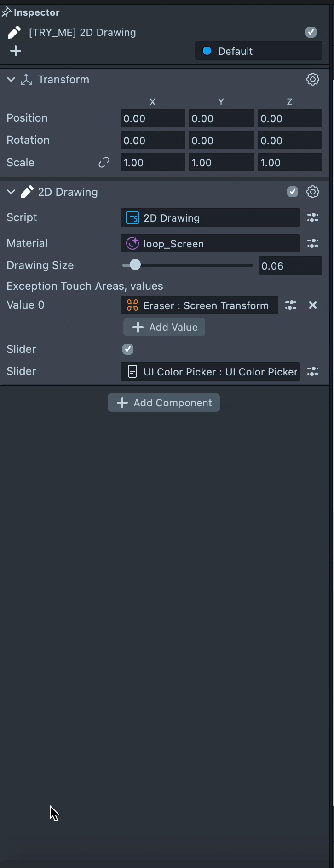
Task: Uncheck the Slider checkbox
Action: 128,349
